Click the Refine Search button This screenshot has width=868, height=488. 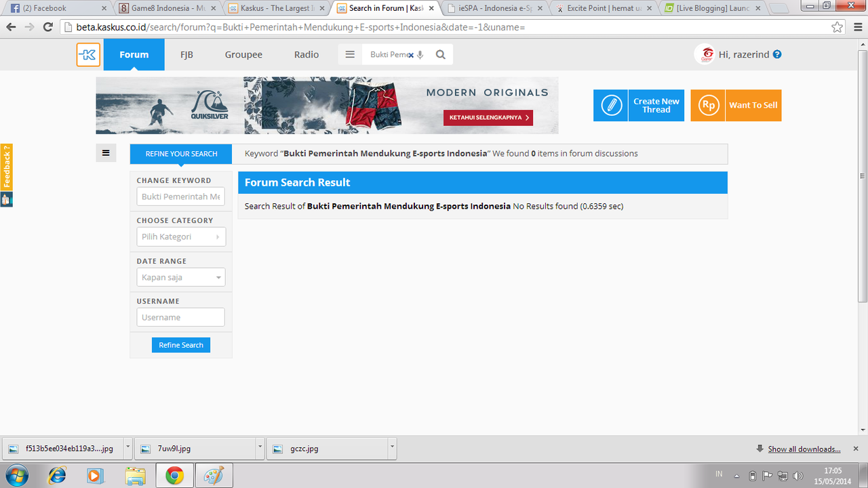pyautogui.click(x=181, y=345)
